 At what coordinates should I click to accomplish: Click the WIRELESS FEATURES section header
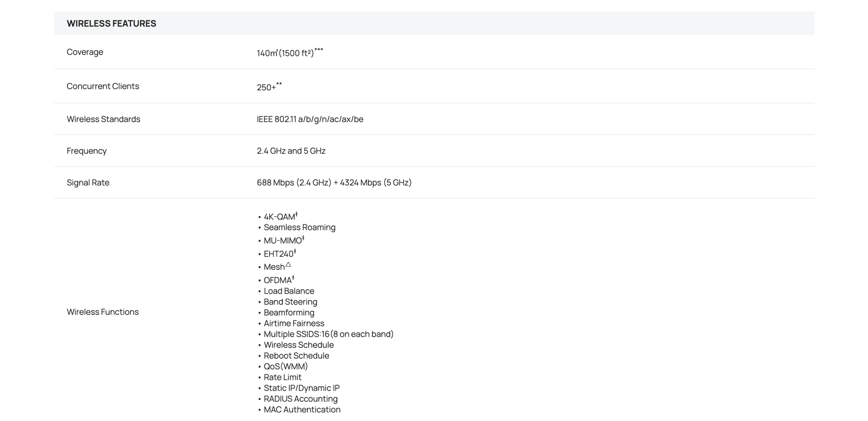point(111,23)
